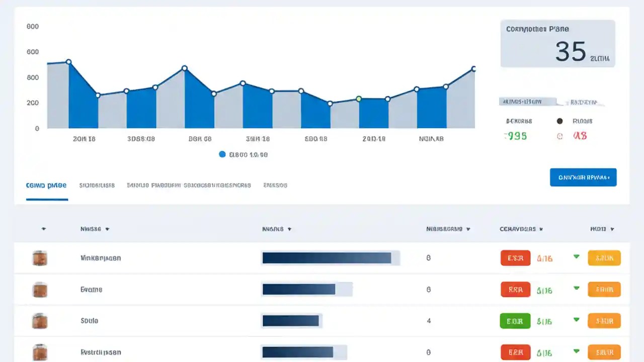The width and height of the screenshot is (644, 362).
Task: Click the red status badge in the bottom row
Action: (x=515, y=352)
